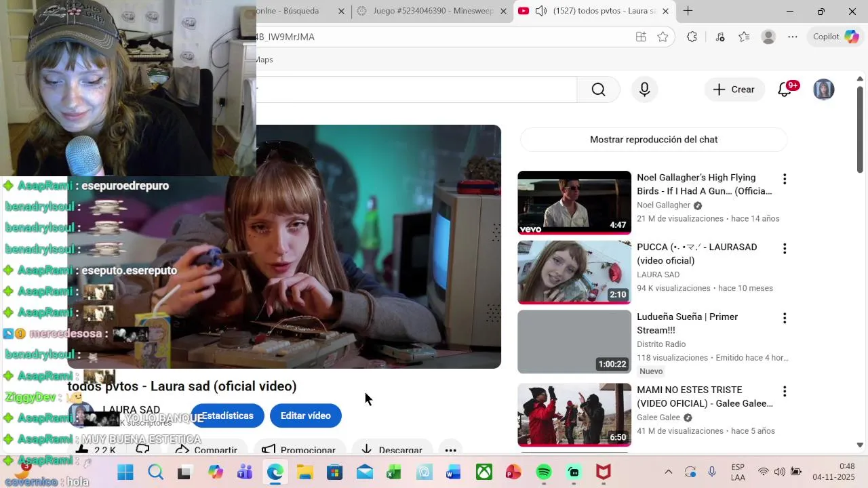The image size is (868, 488).
Task: Open options menu for Ludueña Sueña video
Action: [785, 318]
